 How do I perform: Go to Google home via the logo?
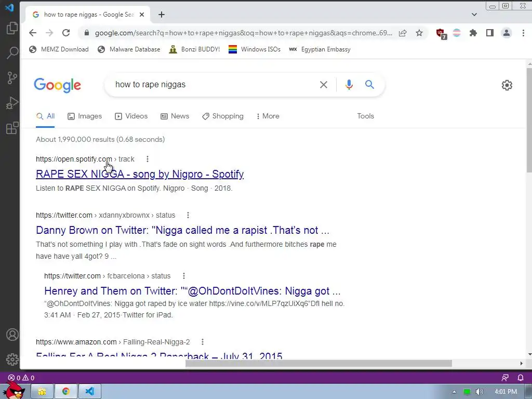click(57, 85)
